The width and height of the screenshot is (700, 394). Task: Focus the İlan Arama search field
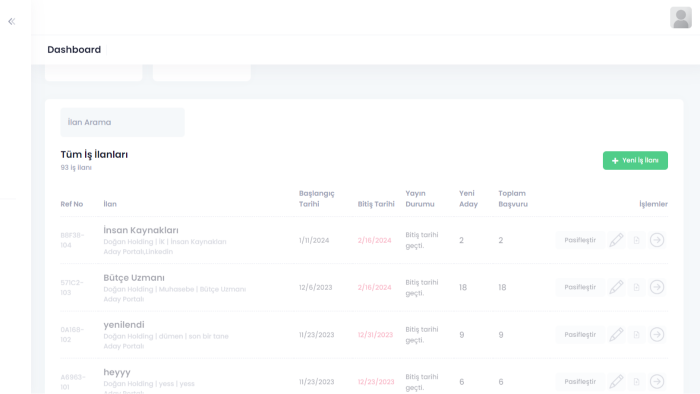click(122, 122)
